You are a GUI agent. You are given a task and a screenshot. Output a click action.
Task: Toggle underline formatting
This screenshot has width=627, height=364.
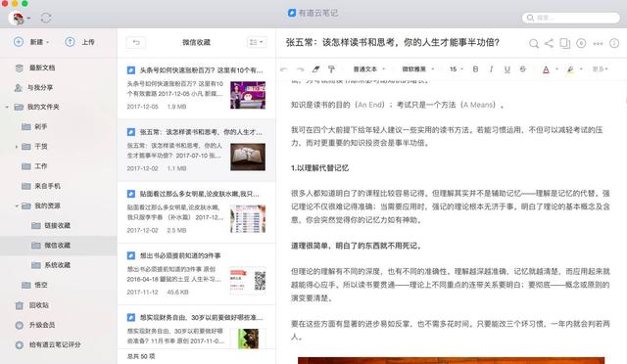pos(507,69)
